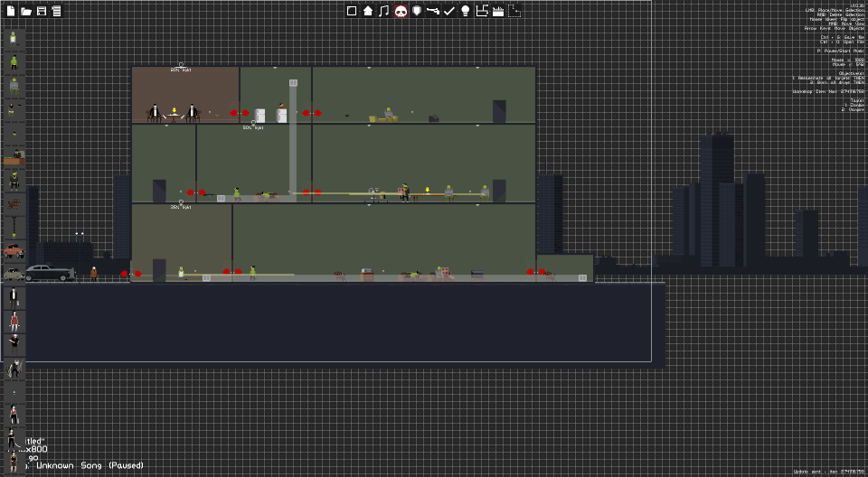
Task: Pick the grey-shirt zombie from palette
Action: 14,87
